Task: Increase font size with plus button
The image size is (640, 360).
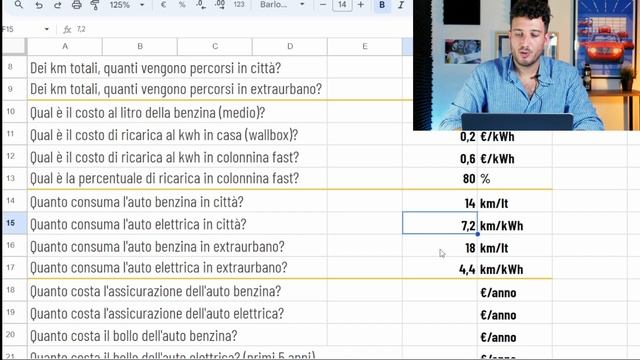Action: (360, 5)
